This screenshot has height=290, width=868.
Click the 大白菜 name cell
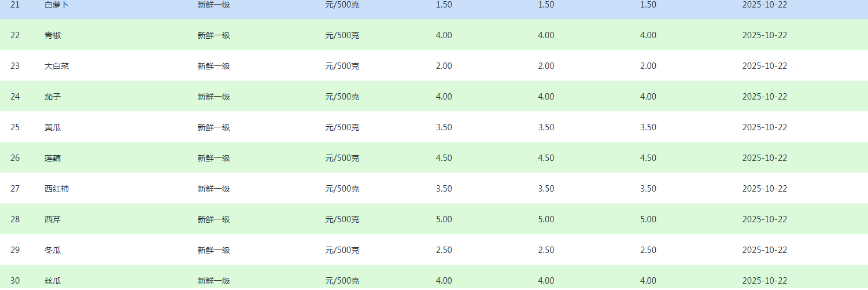57,66
